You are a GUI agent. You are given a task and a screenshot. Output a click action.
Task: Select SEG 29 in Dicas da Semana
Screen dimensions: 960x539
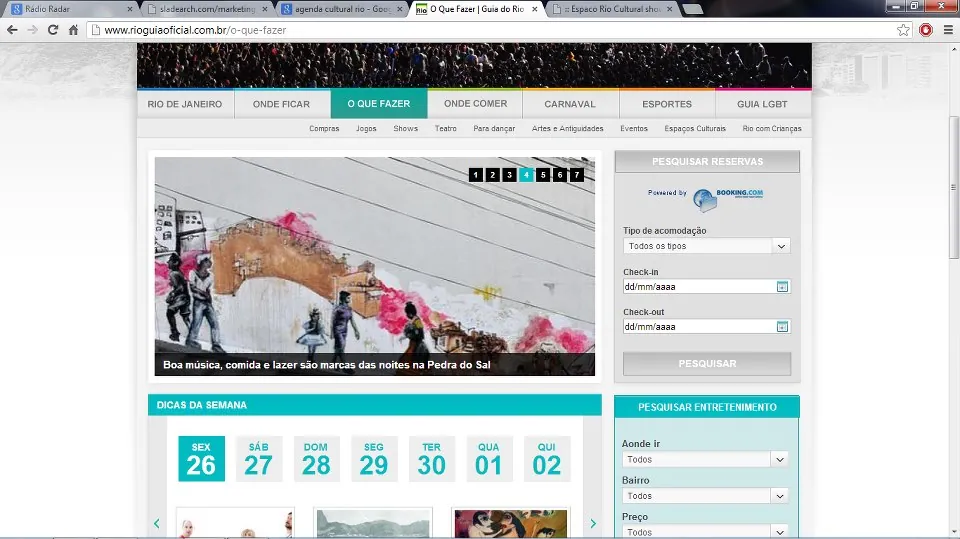(x=373, y=459)
